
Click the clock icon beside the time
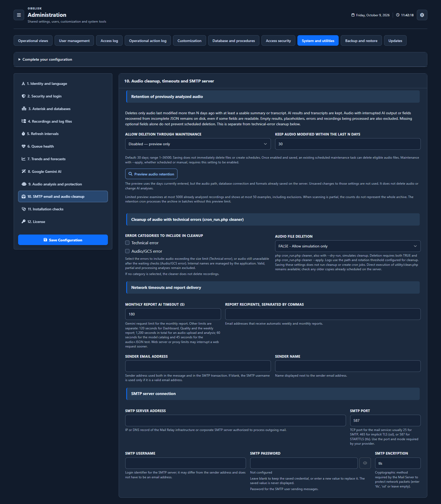tap(398, 15)
